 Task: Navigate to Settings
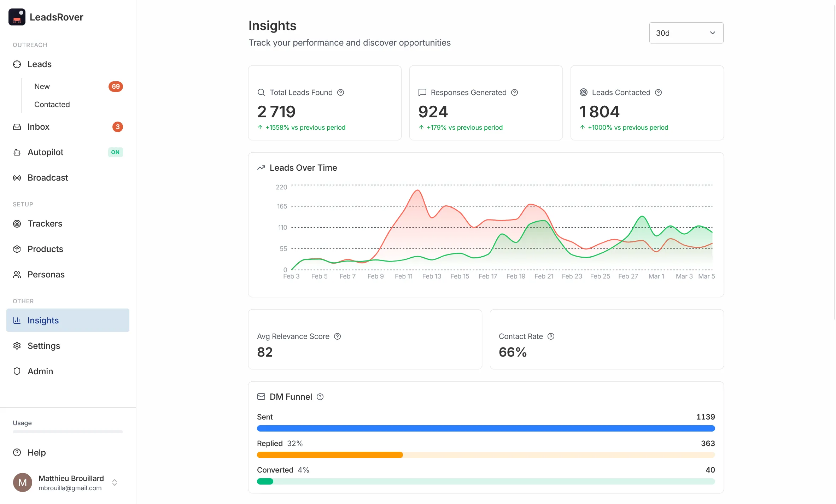point(44,346)
